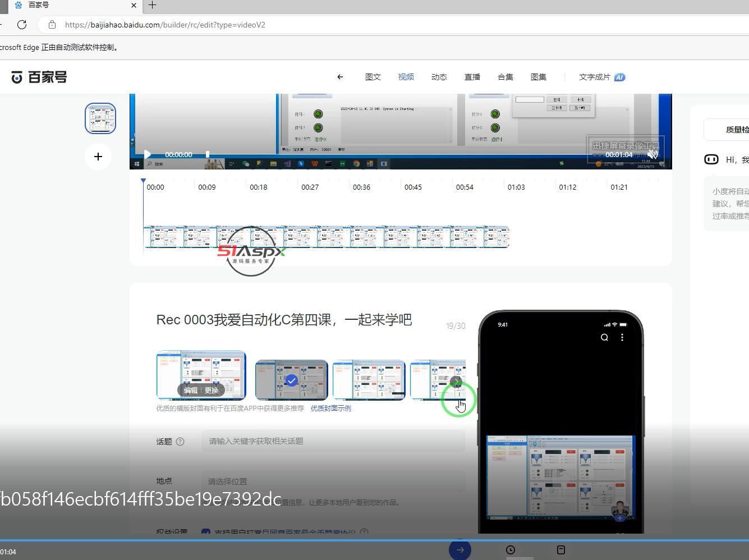
Task: Edit the video title text field
Action: point(284,320)
